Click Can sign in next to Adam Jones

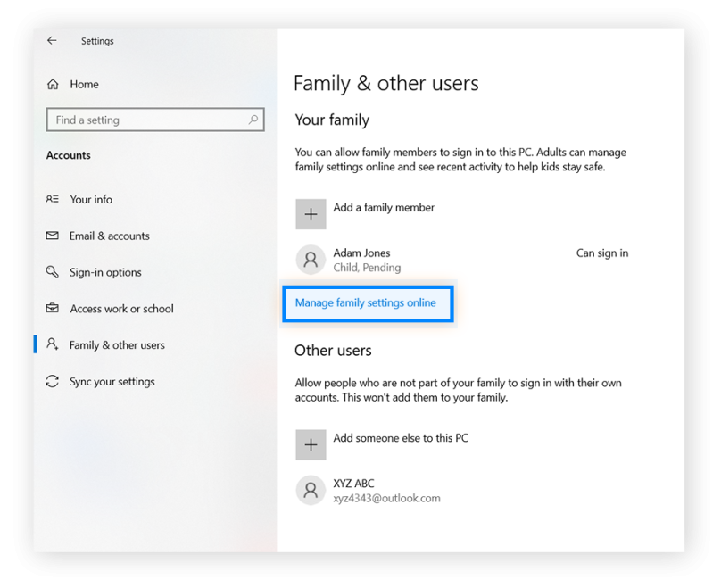[x=601, y=253]
